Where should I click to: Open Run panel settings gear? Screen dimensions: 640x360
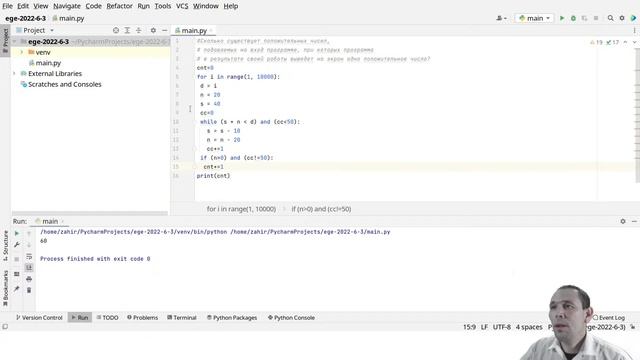(623, 221)
